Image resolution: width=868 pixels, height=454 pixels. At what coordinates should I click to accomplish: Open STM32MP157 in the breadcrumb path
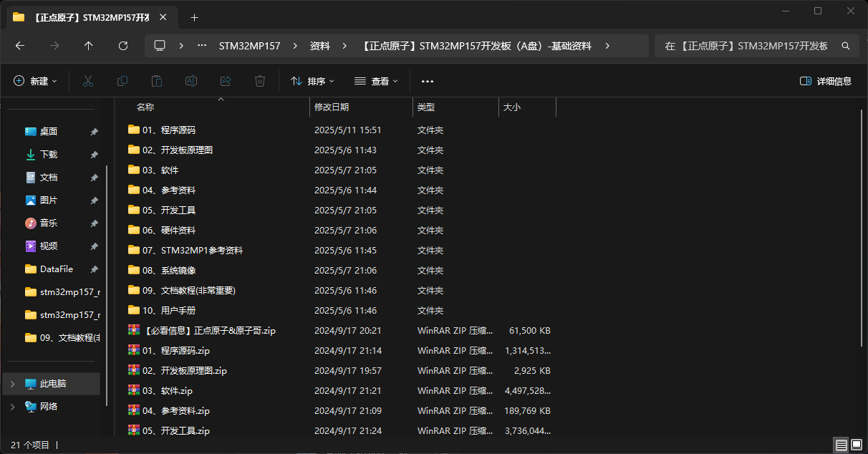click(249, 46)
